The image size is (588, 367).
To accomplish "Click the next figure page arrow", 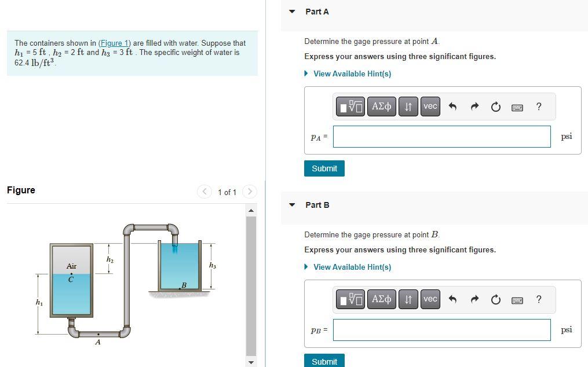I will coord(249,192).
